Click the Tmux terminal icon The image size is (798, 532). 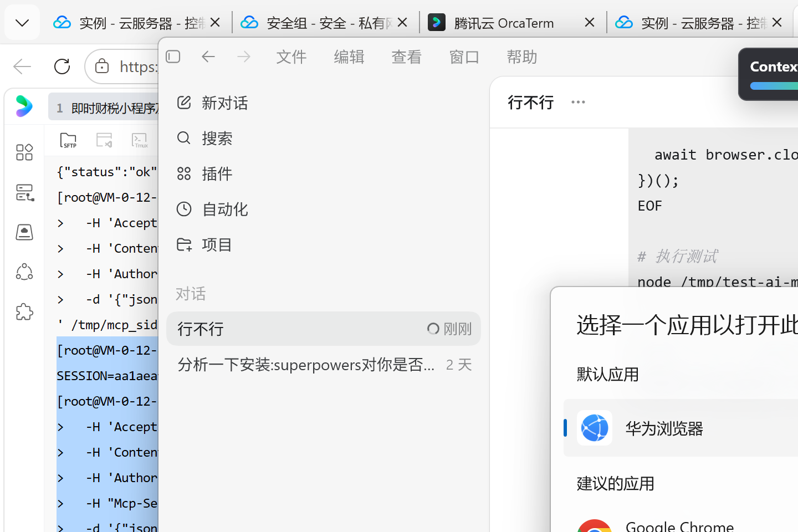(140, 140)
